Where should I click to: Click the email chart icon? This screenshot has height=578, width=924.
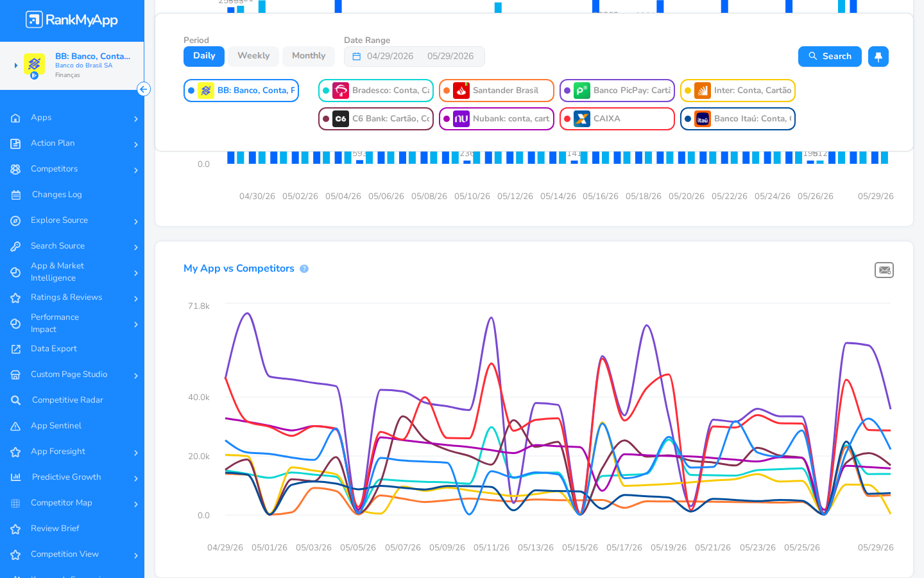(884, 270)
